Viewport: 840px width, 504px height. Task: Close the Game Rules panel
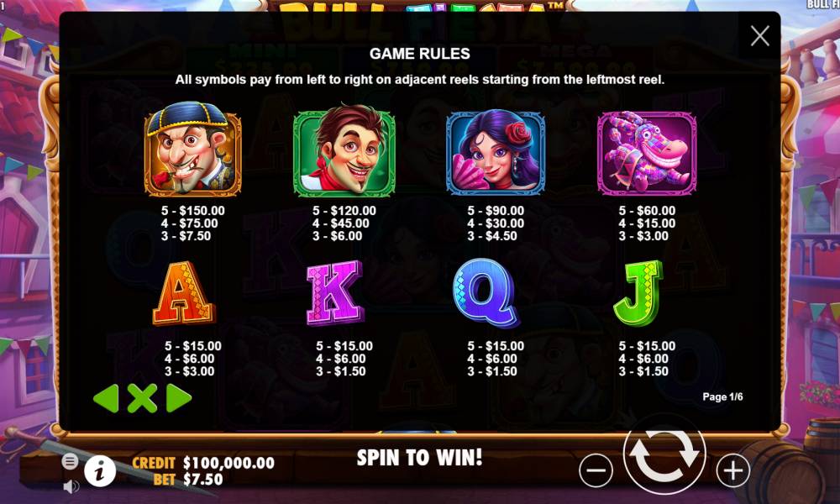point(759,36)
